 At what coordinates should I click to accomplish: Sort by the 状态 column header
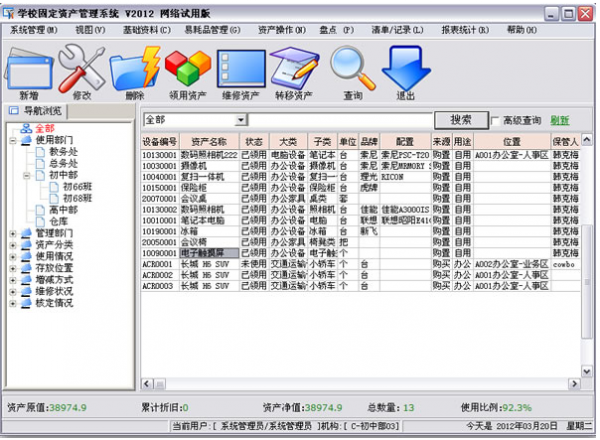[254, 142]
